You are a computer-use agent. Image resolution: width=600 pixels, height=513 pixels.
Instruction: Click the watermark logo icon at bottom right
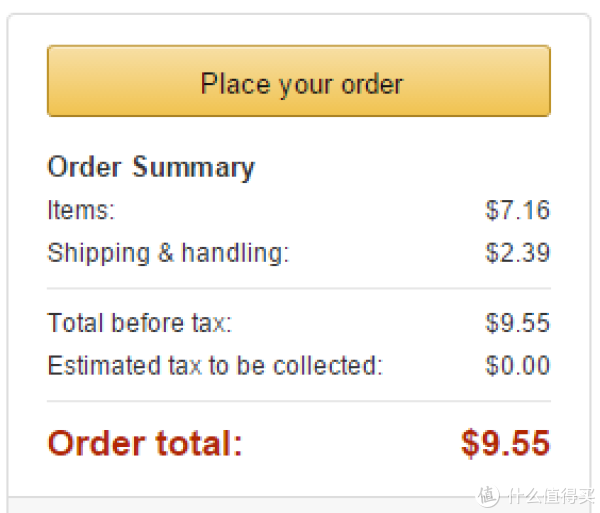click(x=488, y=496)
